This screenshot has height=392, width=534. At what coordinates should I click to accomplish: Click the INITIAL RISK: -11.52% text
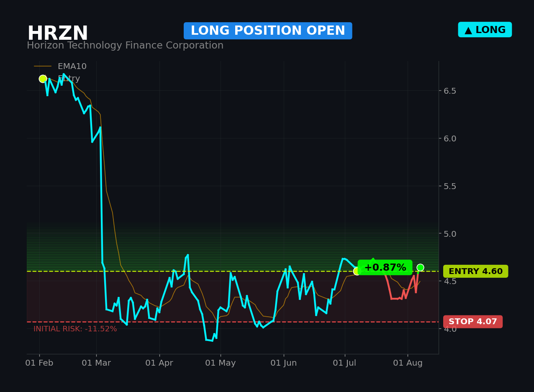(x=75, y=329)
